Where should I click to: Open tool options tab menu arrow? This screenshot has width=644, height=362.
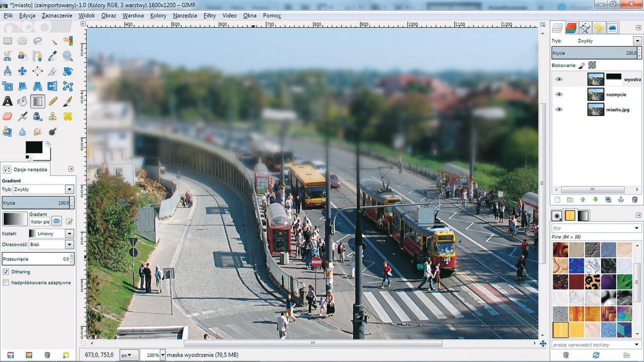pos(71,169)
